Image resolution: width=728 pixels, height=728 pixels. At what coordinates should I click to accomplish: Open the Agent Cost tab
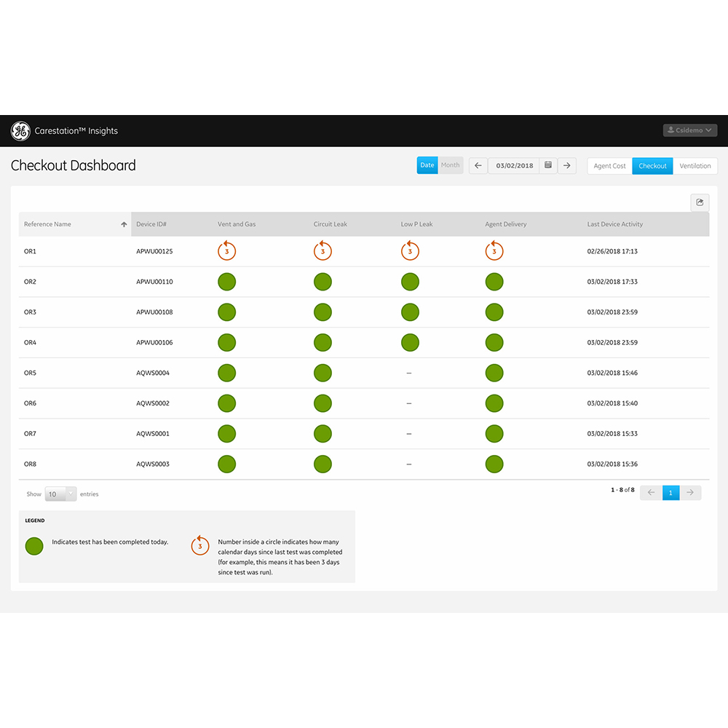(x=609, y=166)
